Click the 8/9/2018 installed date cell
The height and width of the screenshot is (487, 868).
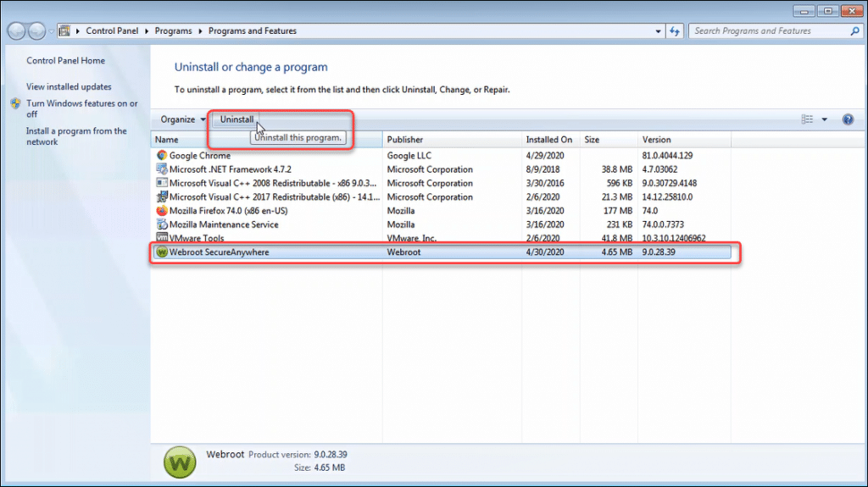(x=542, y=169)
